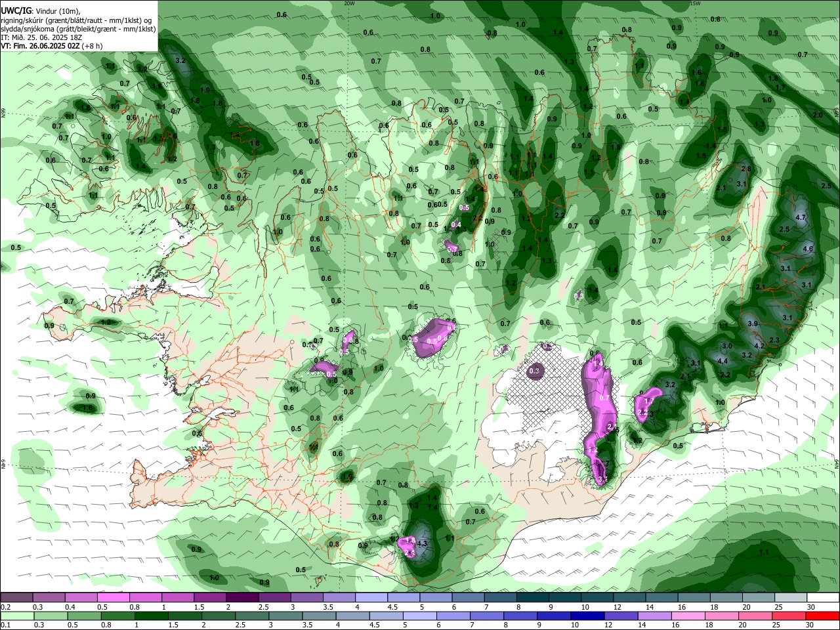Click the precipitation value '4.6' on the map
840x630 pixels.
[x=808, y=249]
